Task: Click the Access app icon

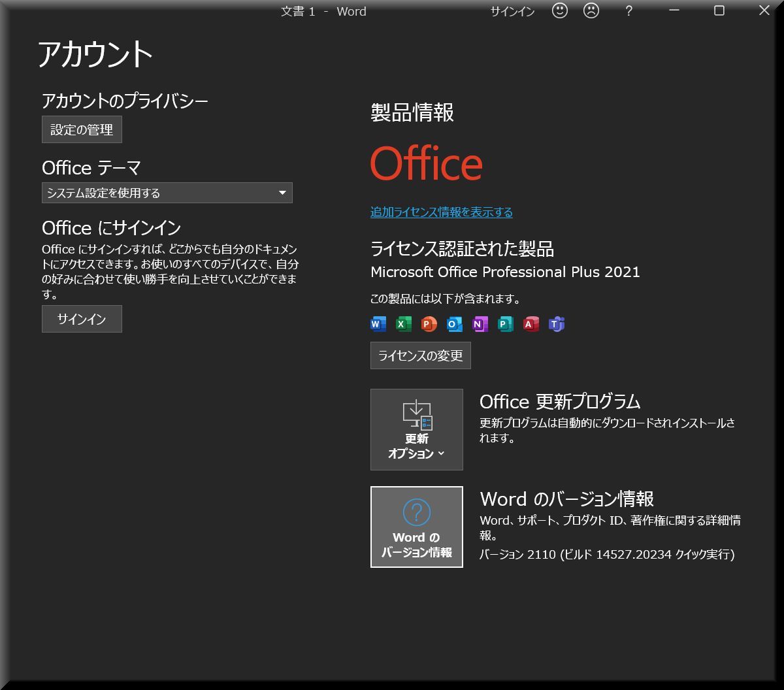Action: click(x=531, y=324)
